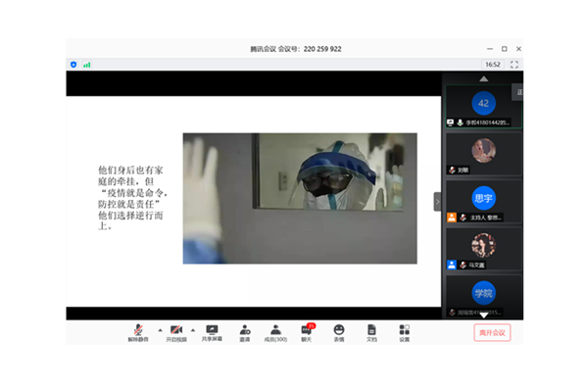Click the blue security shield icon
This screenshot has height=392, width=588.
(x=73, y=65)
